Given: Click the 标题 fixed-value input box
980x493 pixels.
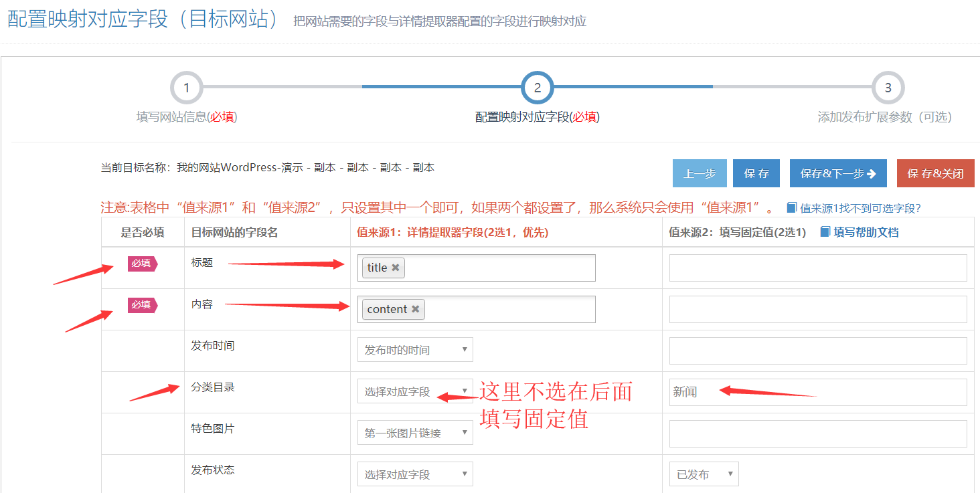Looking at the screenshot, I should pos(818,268).
